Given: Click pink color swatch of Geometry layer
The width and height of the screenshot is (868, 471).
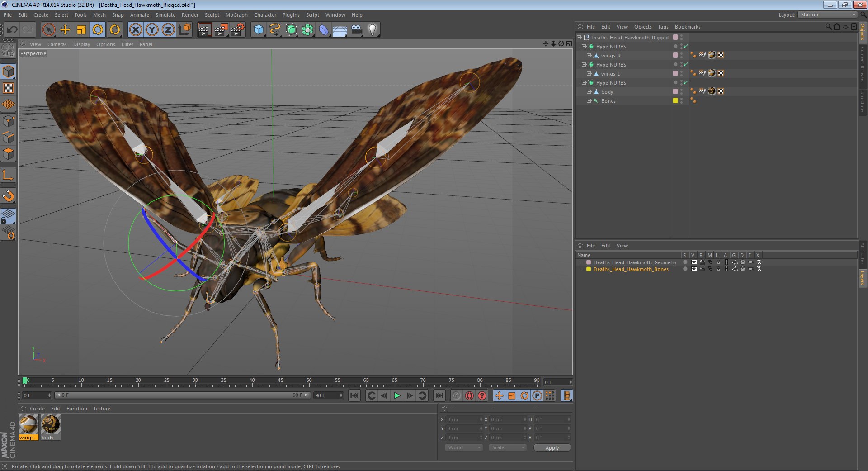Looking at the screenshot, I should pos(589,262).
